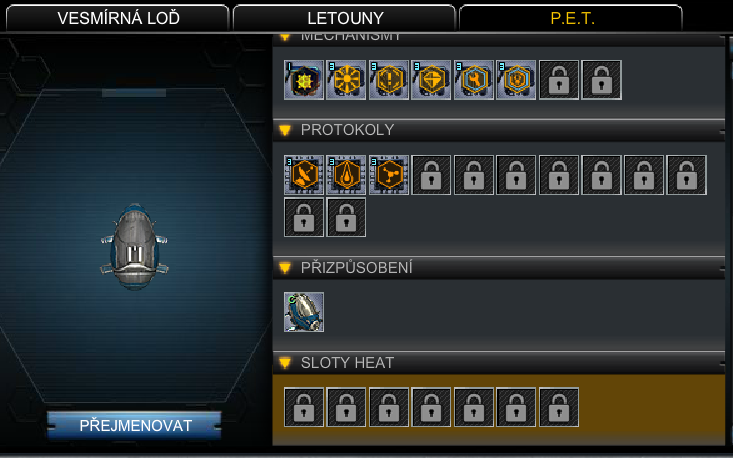
Task: Select the molecule nodes protocol icon
Action: click(388, 175)
